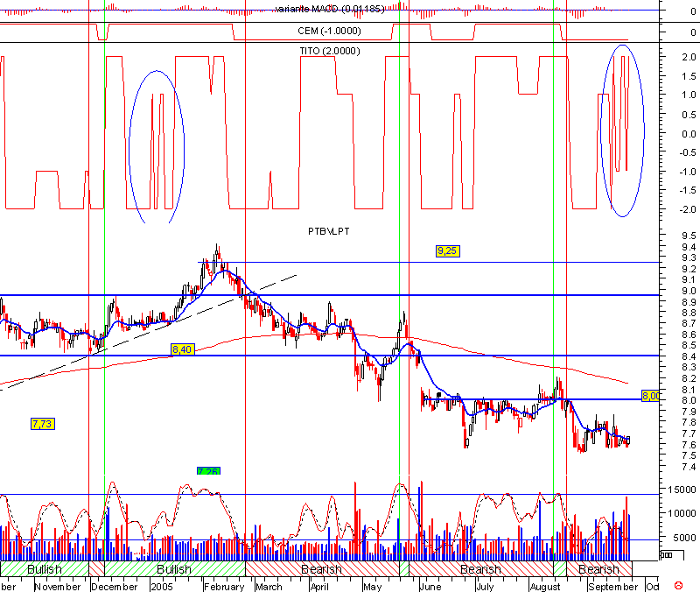700x592 pixels.
Task: Click the yellow 9,25 price level label
Action: [447, 250]
